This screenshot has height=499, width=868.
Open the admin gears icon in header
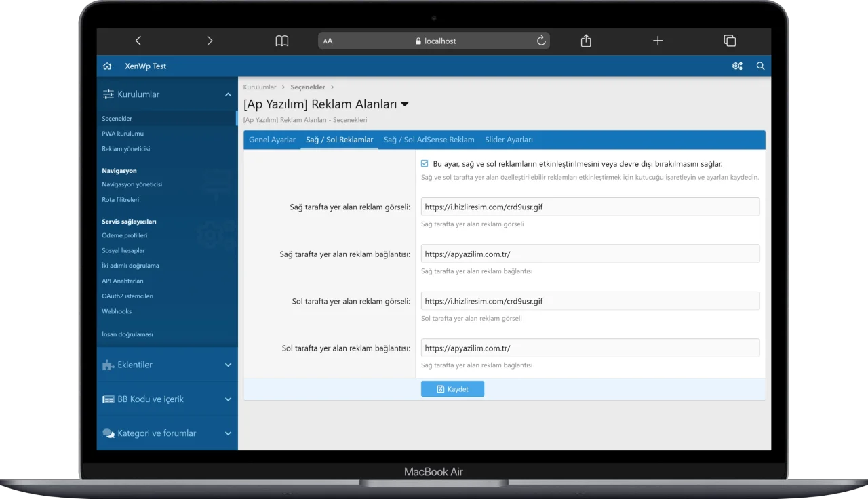pyautogui.click(x=737, y=66)
